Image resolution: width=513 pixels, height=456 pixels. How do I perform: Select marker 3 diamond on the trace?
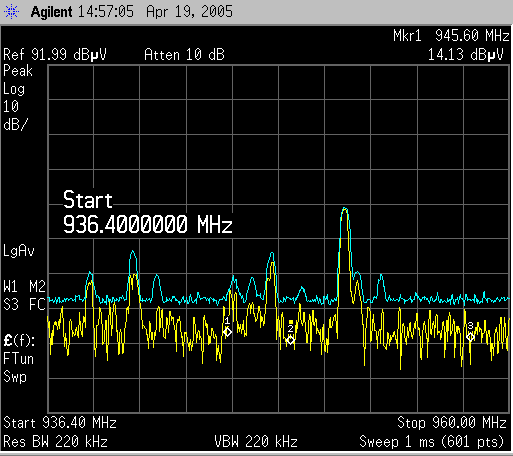(470, 337)
